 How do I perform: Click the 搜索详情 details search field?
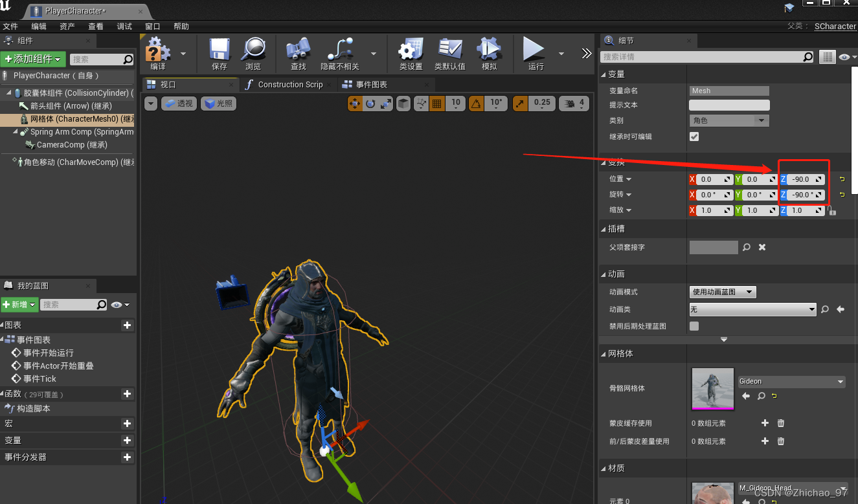click(707, 57)
